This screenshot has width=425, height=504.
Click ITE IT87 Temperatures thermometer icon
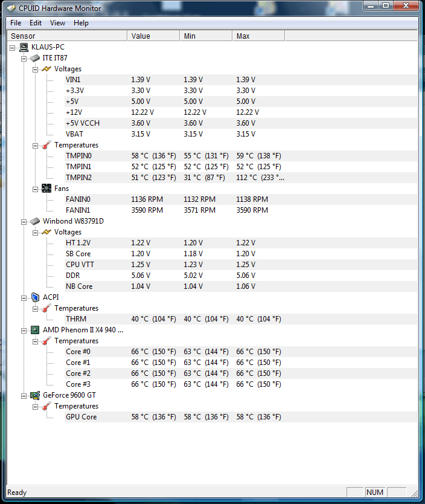click(x=46, y=145)
